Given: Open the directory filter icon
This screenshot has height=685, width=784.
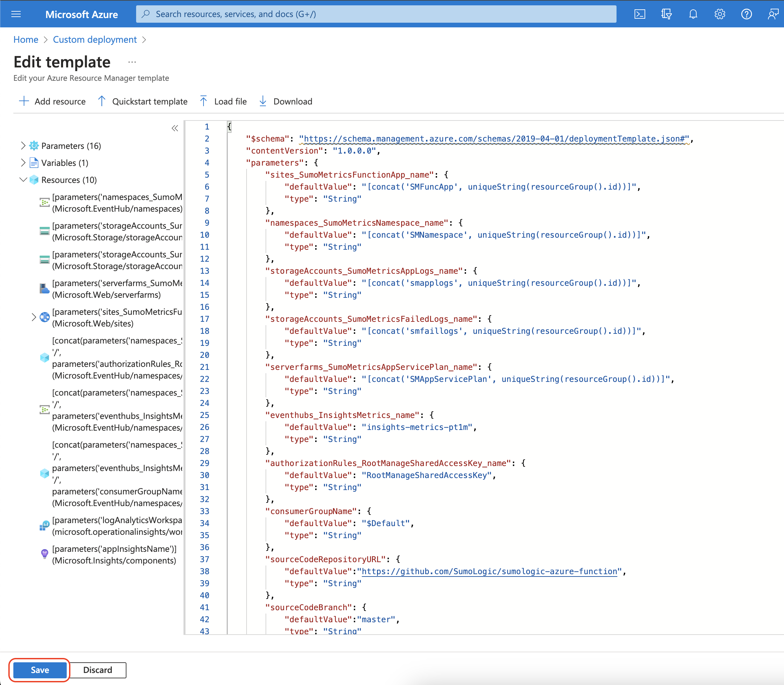Looking at the screenshot, I should 666,14.
